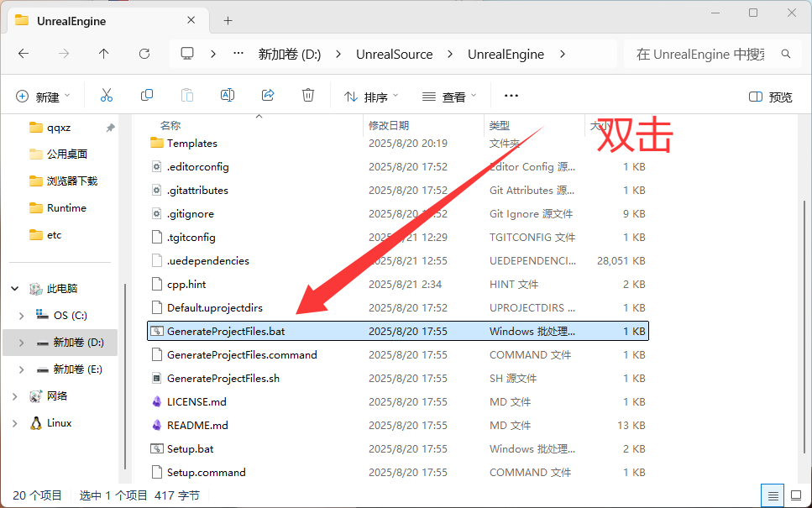Toggle the 预览 preview pane
The image size is (812, 508).
pyautogui.click(x=771, y=97)
